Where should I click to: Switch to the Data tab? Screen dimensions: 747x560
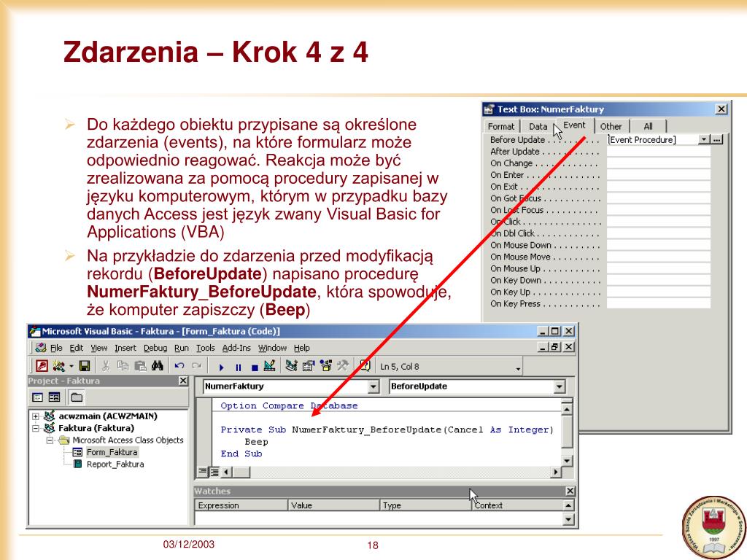pos(538,127)
